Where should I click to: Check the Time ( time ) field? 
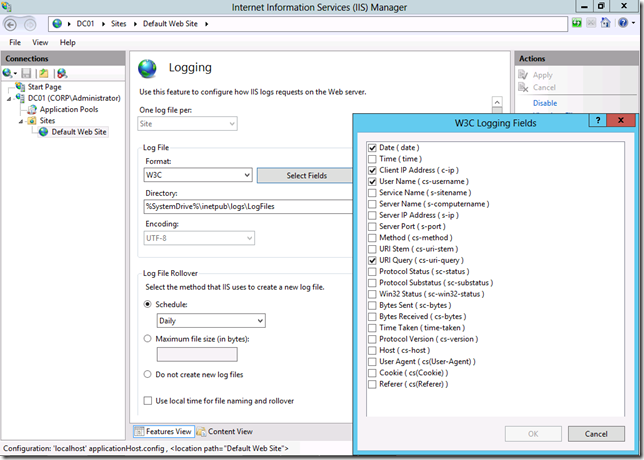point(372,159)
